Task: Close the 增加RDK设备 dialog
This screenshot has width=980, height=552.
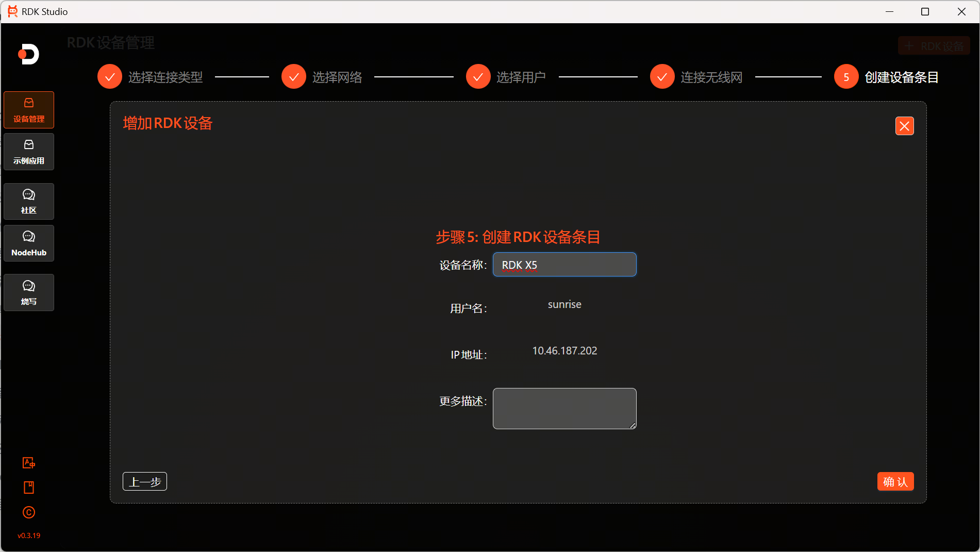Action: pyautogui.click(x=904, y=125)
